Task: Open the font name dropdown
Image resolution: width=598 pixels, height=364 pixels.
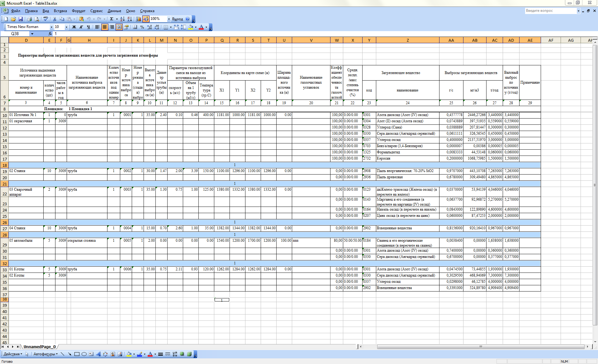Action: tap(51, 27)
